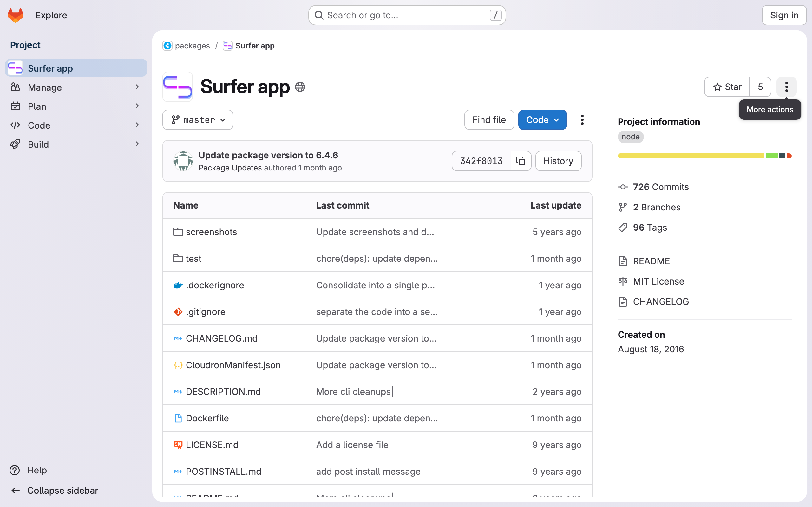Click the Help question mark icon
This screenshot has width=812, height=507.
coord(14,470)
